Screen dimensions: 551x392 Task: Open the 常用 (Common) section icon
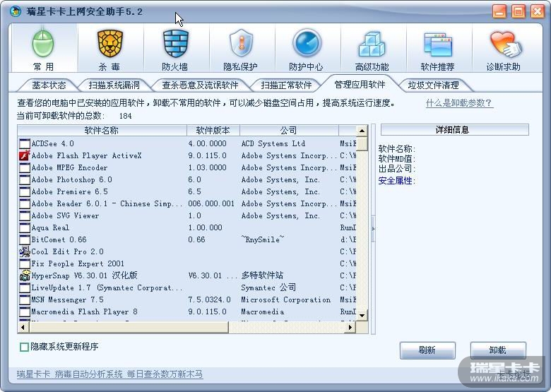coord(43,44)
